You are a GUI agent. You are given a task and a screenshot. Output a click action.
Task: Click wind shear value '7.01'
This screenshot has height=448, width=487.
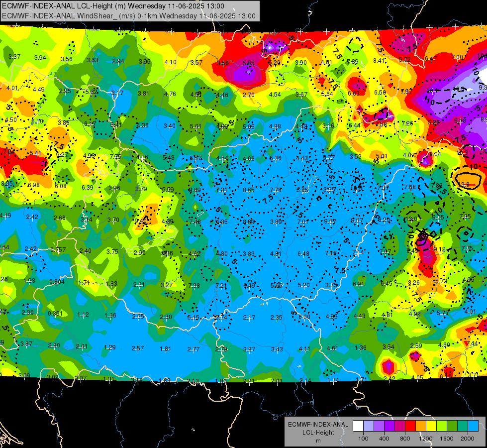coord(303,222)
